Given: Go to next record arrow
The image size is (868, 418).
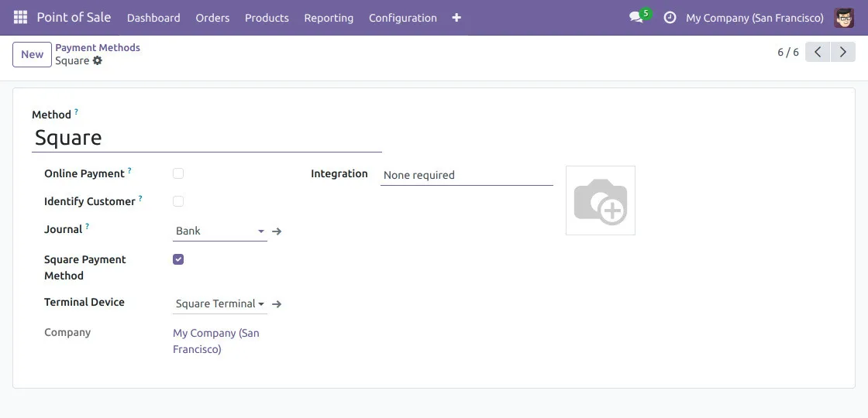Looking at the screenshot, I should click(x=843, y=52).
